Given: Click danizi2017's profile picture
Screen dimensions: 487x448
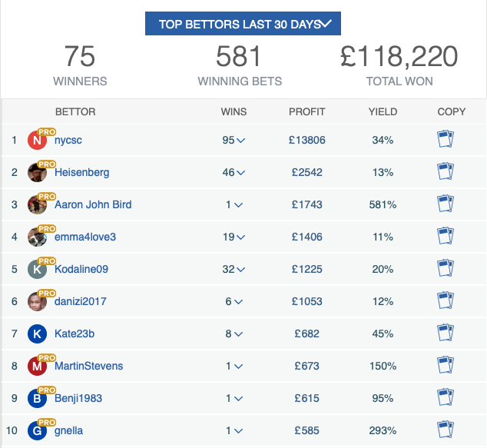Looking at the screenshot, I should (37, 302).
